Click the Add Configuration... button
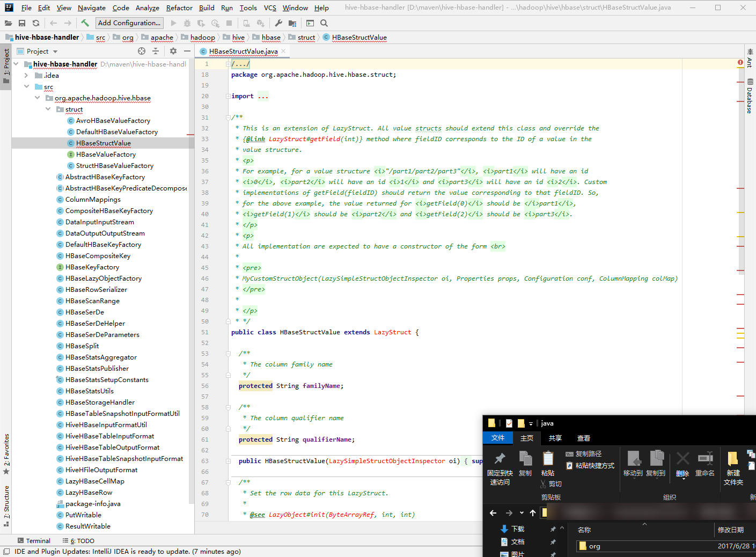Image resolution: width=756 pixels, height=557 pixels. 129,23
